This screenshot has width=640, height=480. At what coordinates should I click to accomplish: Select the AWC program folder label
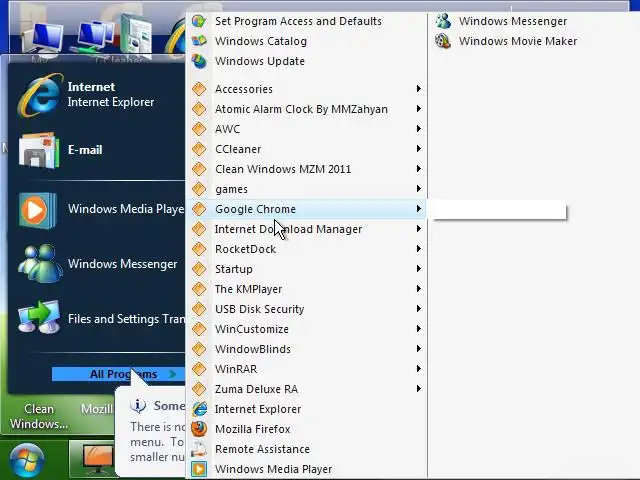click(x=227, y=129)
